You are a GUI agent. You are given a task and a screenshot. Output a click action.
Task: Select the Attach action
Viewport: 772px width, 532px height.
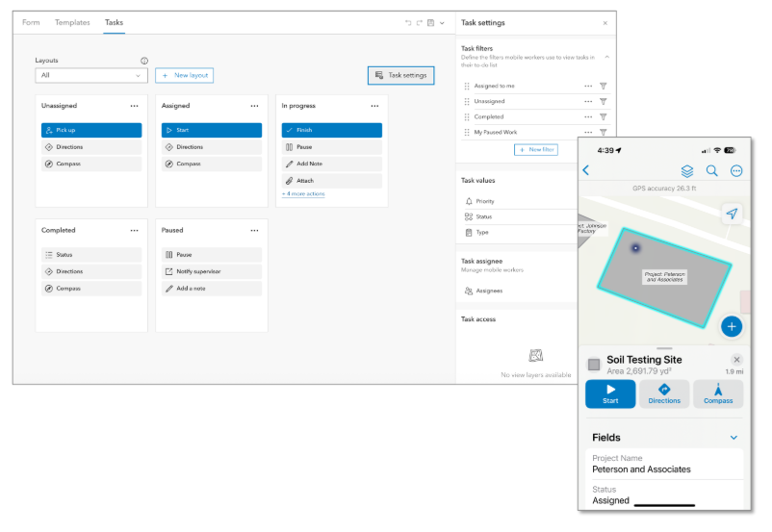tap(332, 181)
